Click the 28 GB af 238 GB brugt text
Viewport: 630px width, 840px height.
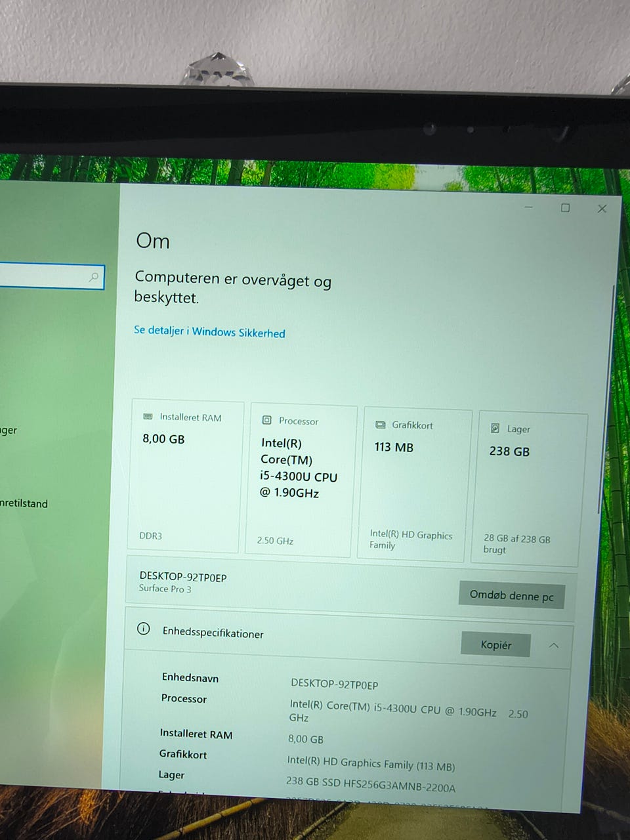point(516,544)
